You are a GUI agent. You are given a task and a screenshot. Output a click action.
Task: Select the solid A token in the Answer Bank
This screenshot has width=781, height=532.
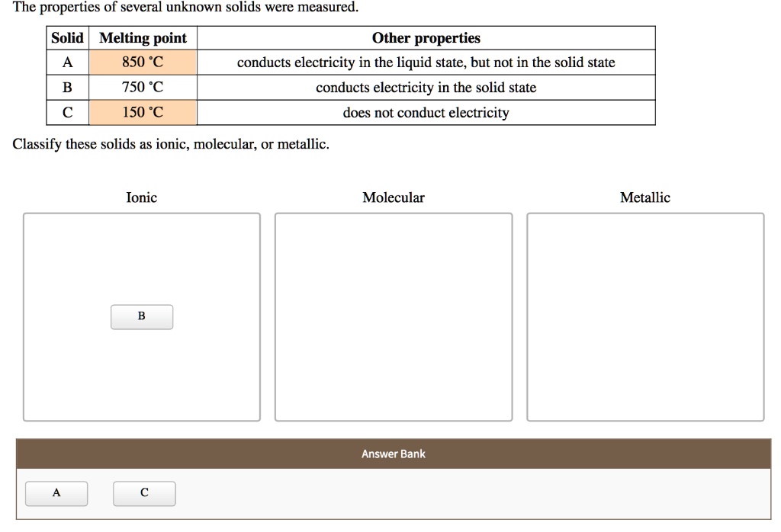coord(56,493)
